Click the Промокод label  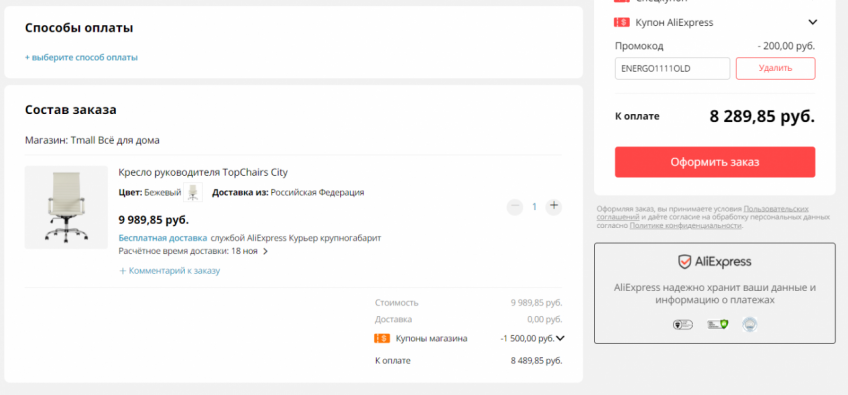(639, 46)
